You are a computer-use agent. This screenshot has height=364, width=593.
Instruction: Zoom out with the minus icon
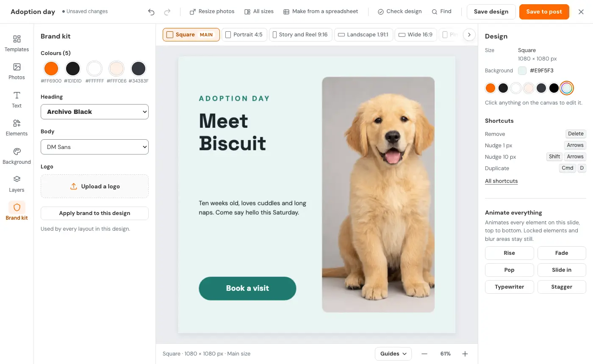tap(424, 354)
